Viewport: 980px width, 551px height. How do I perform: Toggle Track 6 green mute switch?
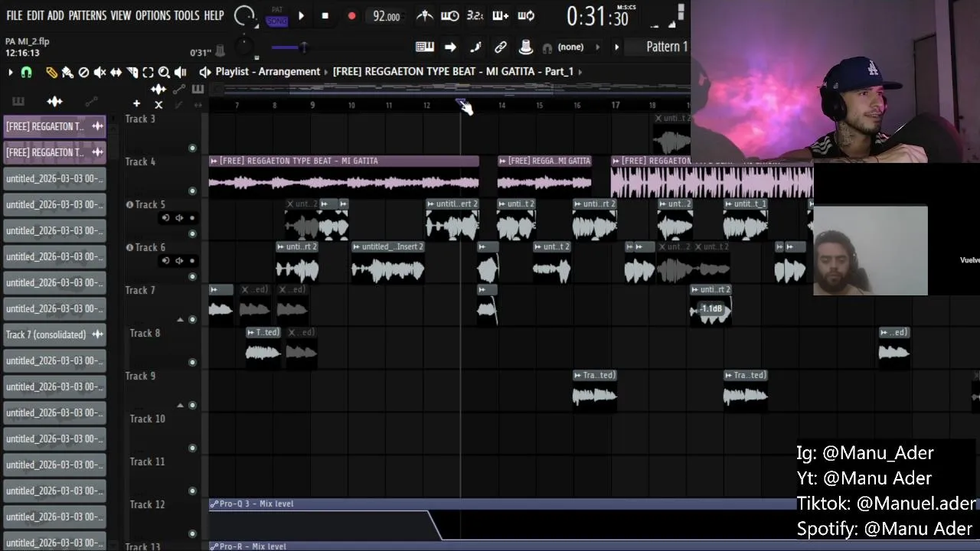(x=192, y=276)
